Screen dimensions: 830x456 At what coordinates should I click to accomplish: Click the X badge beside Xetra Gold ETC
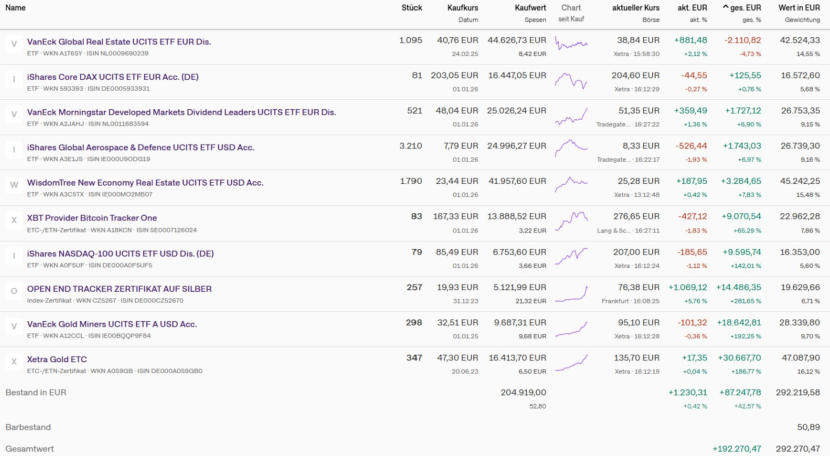[13, 362]
